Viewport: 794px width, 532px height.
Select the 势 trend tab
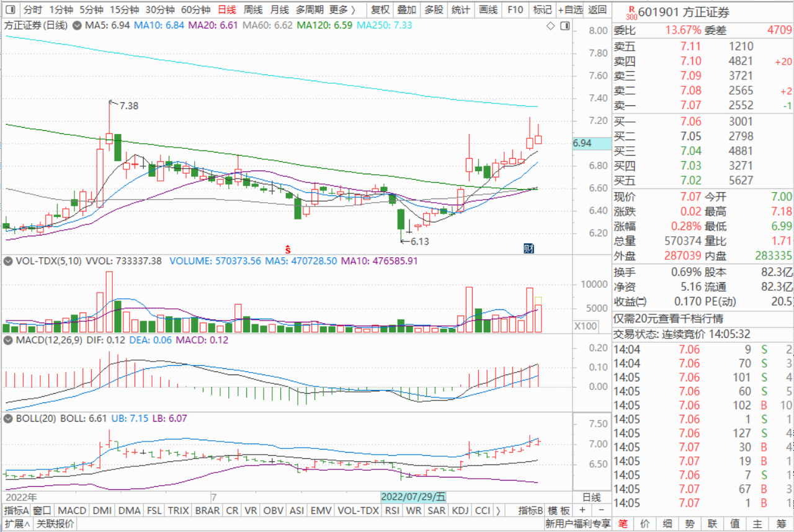coord(690,524)
